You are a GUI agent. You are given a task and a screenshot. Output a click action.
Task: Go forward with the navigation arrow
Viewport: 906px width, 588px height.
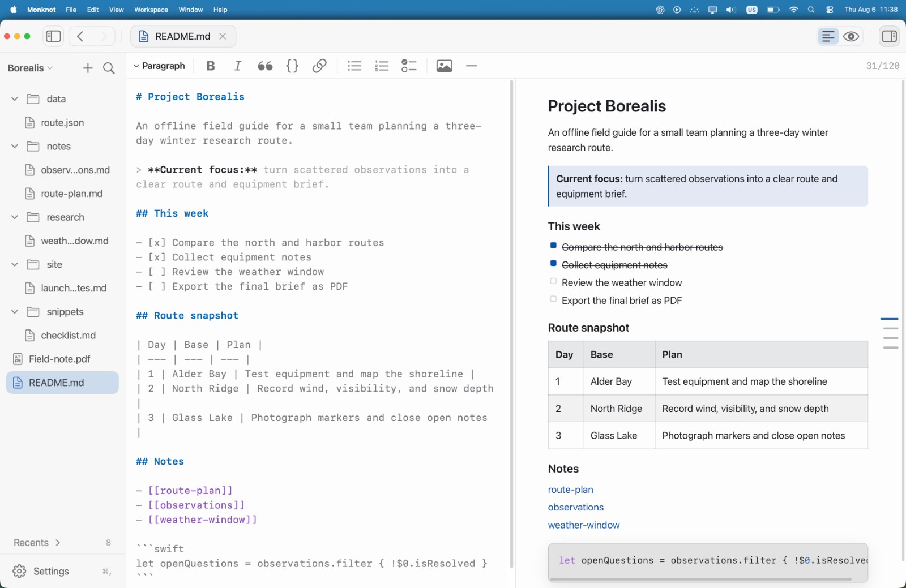(x=103, y=36)
